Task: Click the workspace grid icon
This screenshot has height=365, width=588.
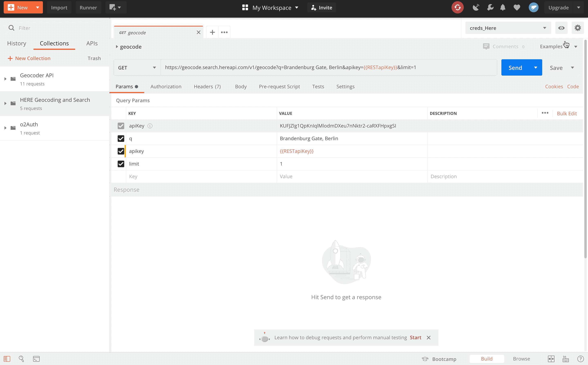Action: 245,8
